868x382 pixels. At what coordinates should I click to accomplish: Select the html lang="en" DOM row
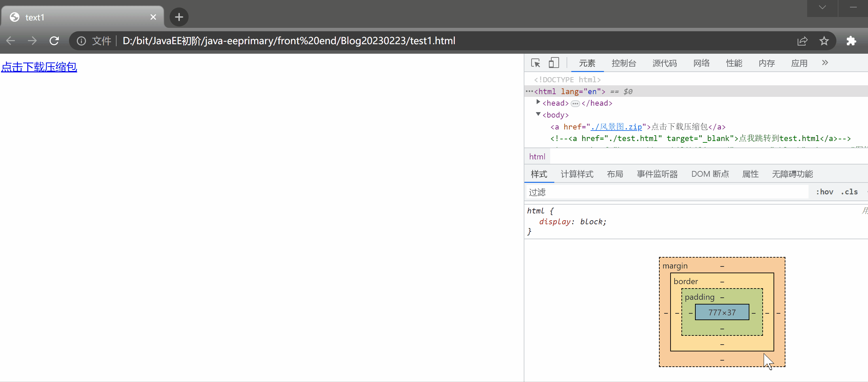click(x=696, y=91)
